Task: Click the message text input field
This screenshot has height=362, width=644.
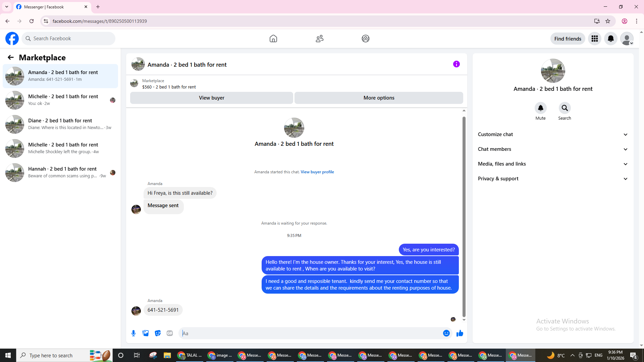Action: 312,333
